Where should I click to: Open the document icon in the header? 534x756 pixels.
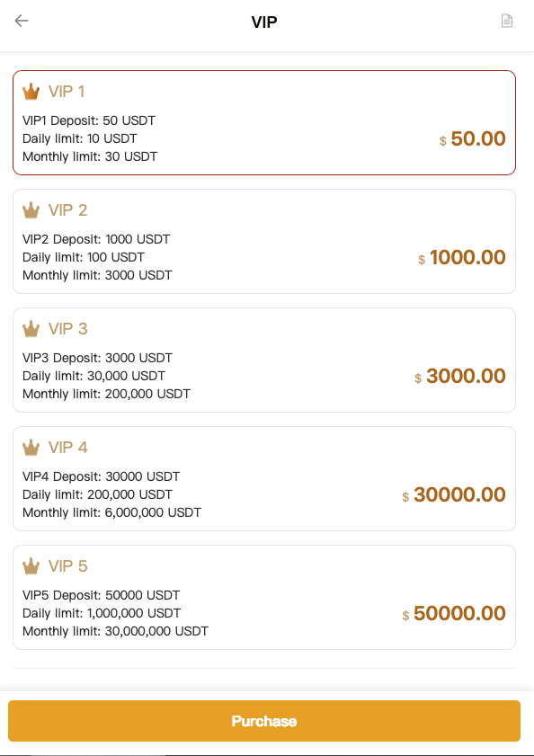click(506, 21)
